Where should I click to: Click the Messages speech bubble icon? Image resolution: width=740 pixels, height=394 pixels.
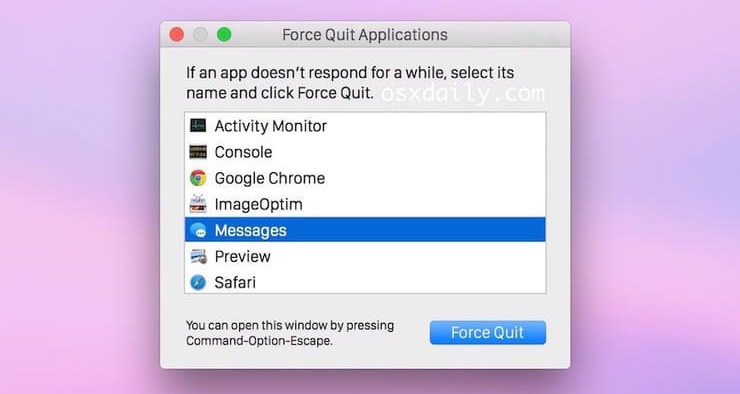coord(198,230)
